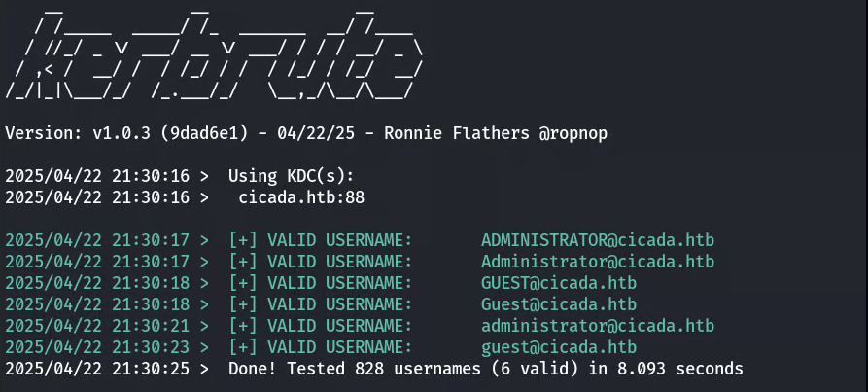Select the lowercase guest@cicada.htb username
The image size is (868, 392).
pyautogui.click(x=559, y=346)
